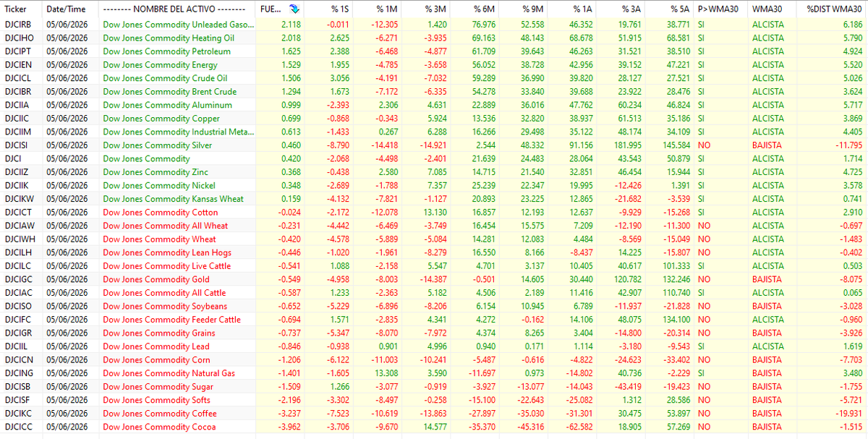Click Dow Jones Commodity Nickel
This screenshot has width=868, height=439.
pyautogui.click(x=159, y=185)
